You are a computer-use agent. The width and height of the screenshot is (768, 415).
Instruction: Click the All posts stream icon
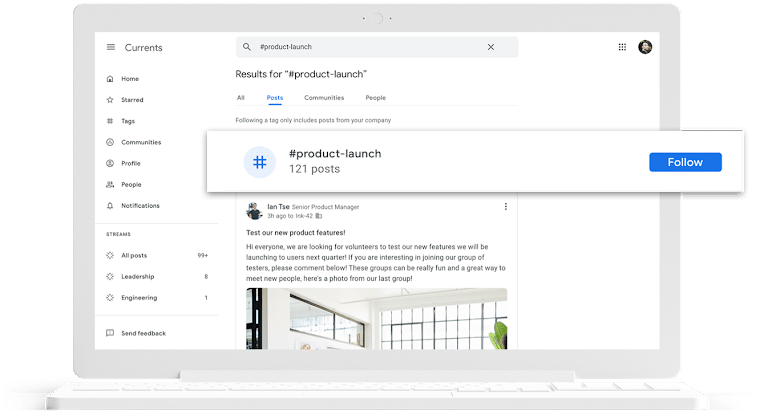[x=110, y=255]
